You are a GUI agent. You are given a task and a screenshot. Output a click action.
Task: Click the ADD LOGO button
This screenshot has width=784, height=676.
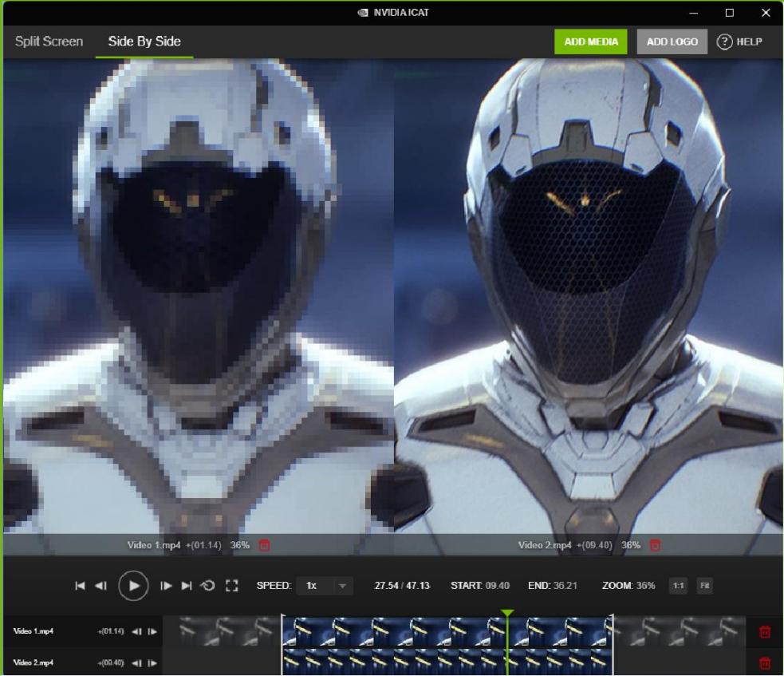tap(672, 42)
